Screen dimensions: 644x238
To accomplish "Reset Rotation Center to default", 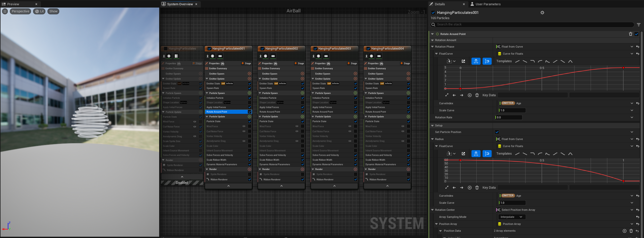I will [637, 210].
